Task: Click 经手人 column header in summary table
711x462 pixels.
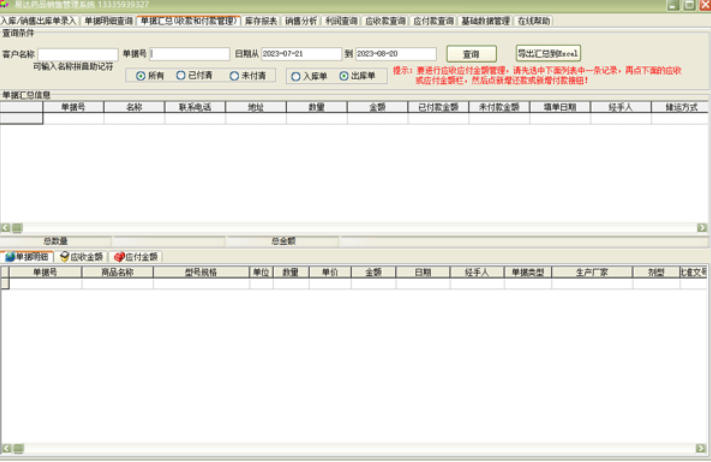Action: tap(620, 107)
